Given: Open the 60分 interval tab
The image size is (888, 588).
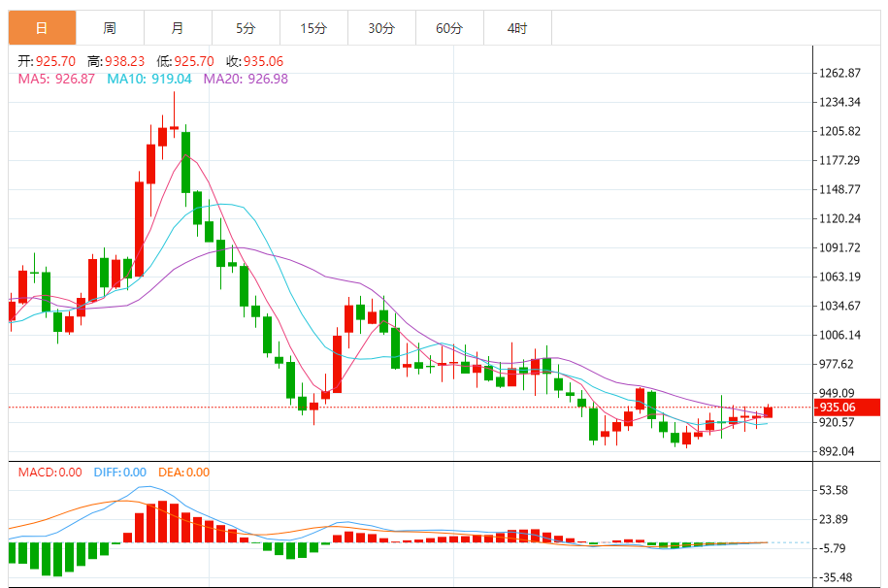Looking at the screenshot, I should 449,28.
